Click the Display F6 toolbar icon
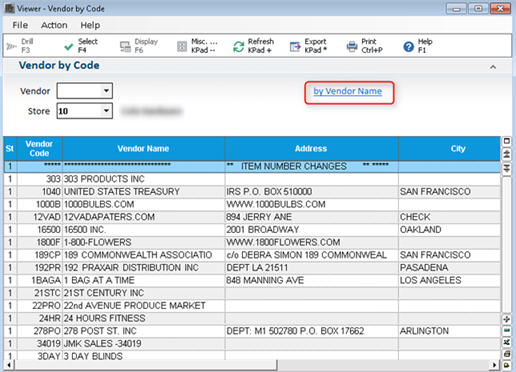516x372 pixels. tap(125, 46)
